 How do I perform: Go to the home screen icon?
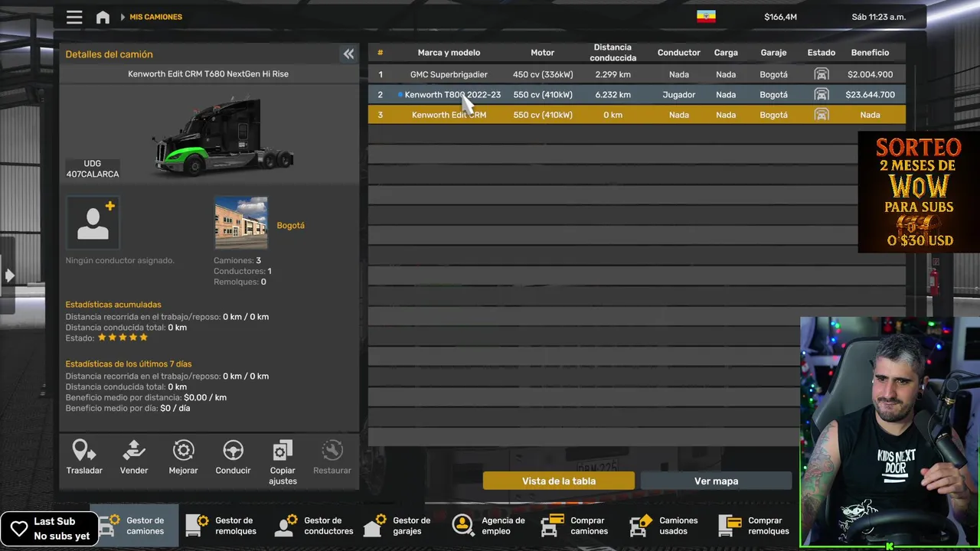point(103,17)
